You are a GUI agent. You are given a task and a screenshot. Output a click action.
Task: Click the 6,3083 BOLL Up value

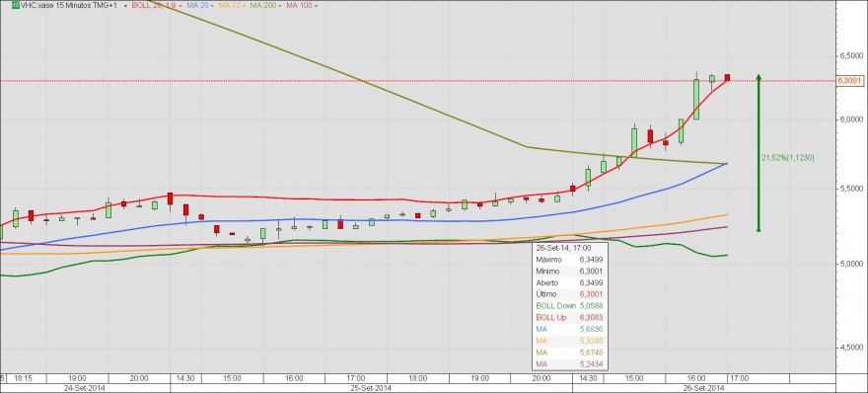pos(591,318)
